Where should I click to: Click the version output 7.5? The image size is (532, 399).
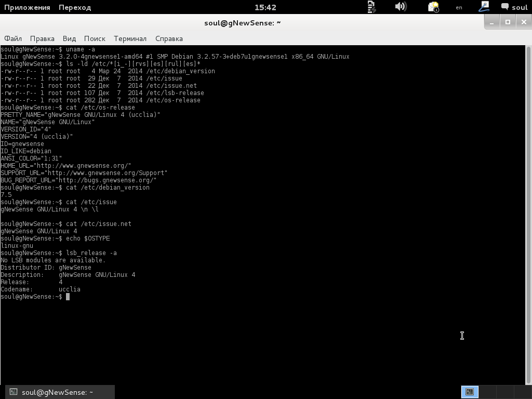click(6, 195)
